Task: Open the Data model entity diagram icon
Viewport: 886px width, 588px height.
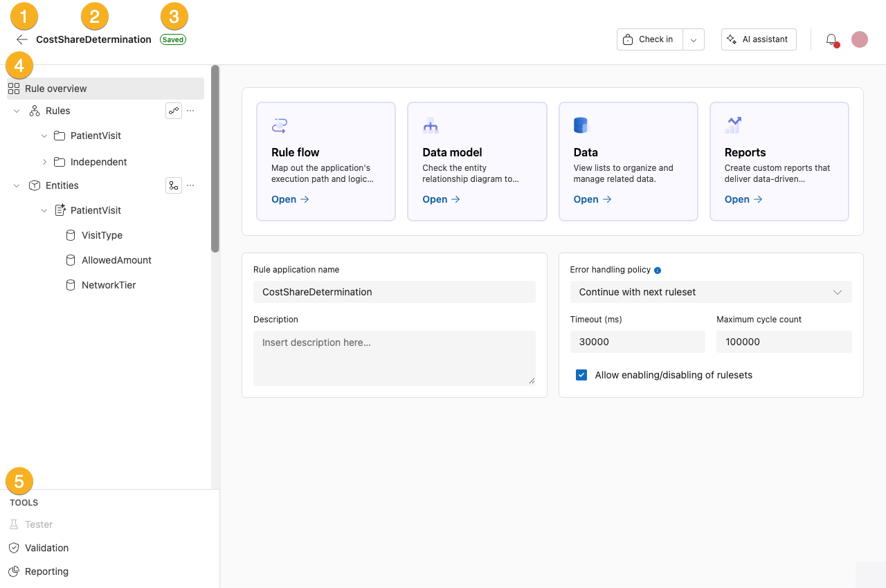Action: 430,125
